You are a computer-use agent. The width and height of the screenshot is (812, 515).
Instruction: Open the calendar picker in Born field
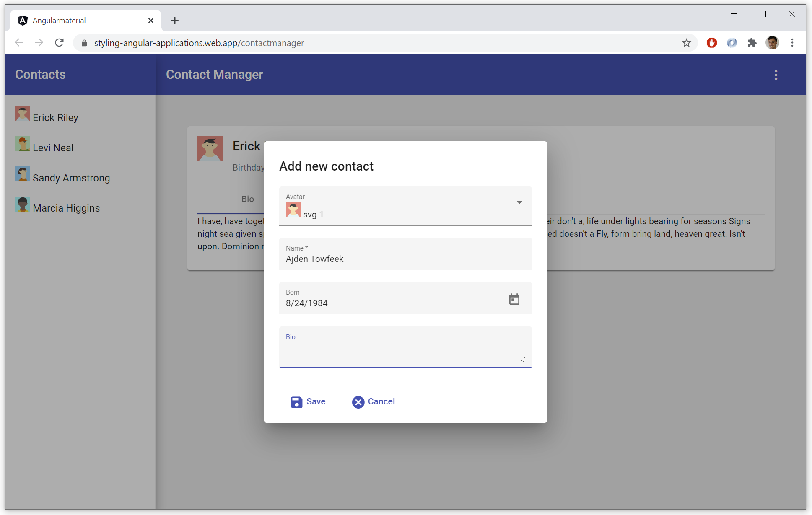point(514,299)
